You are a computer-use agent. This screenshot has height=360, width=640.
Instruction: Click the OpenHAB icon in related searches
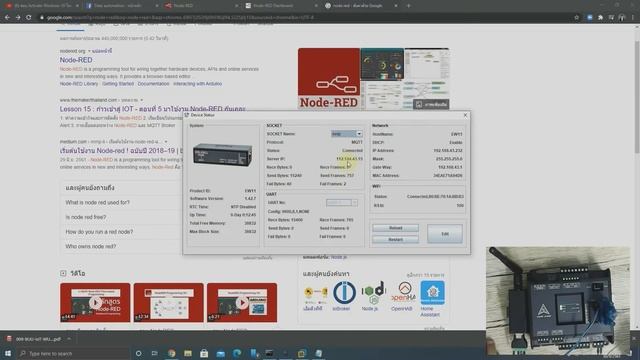(403, 293)
